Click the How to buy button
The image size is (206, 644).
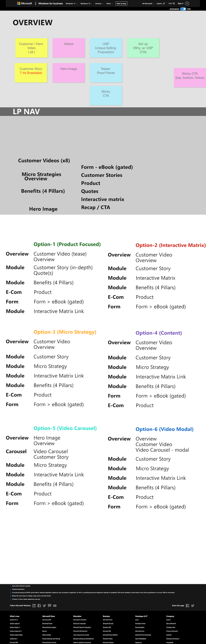tap(121, 4)
